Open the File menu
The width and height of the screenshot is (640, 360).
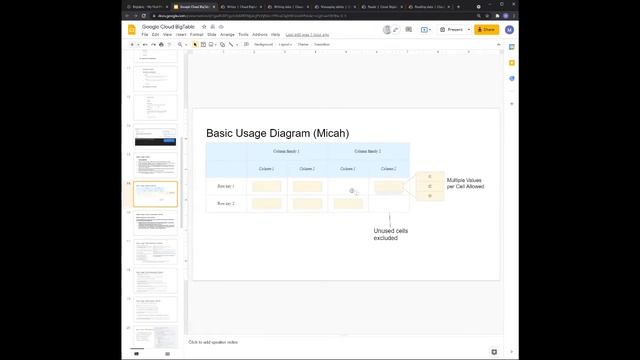pyautogui.click(x=145, y=35)
